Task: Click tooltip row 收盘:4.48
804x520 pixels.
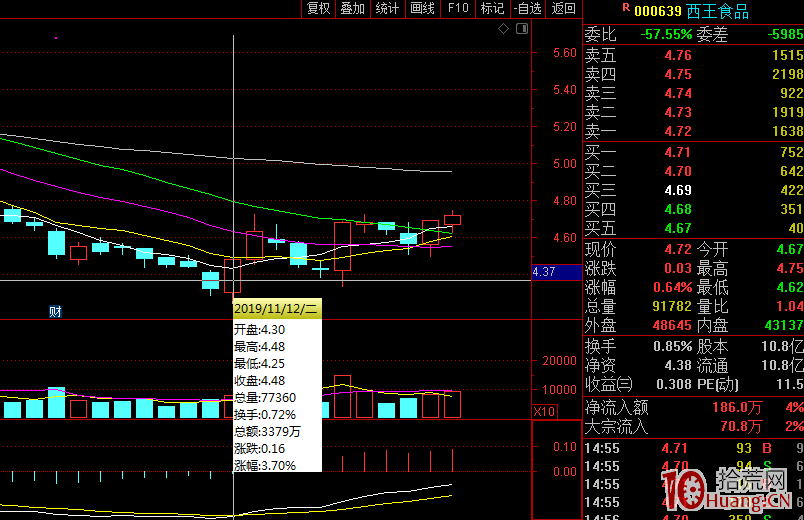Action: click(259, 381)
